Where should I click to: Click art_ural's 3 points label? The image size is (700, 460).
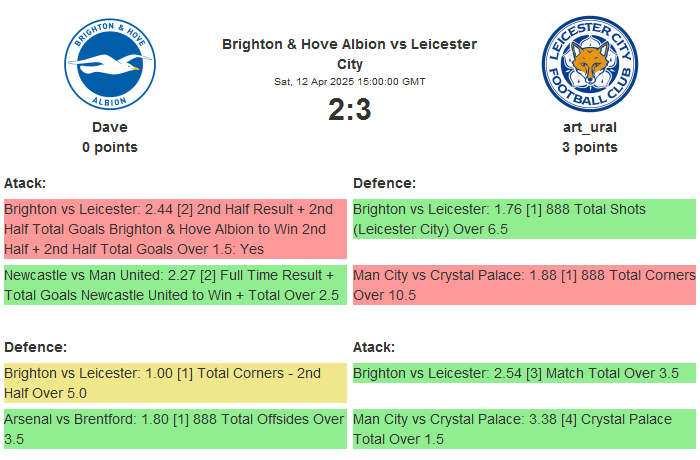tap(589, 147)
